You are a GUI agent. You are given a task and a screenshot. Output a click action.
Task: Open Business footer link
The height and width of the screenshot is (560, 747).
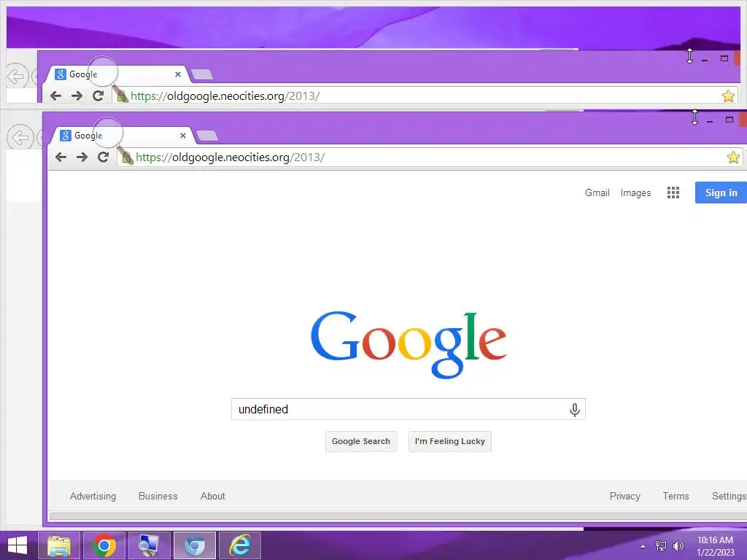point(158,496)
